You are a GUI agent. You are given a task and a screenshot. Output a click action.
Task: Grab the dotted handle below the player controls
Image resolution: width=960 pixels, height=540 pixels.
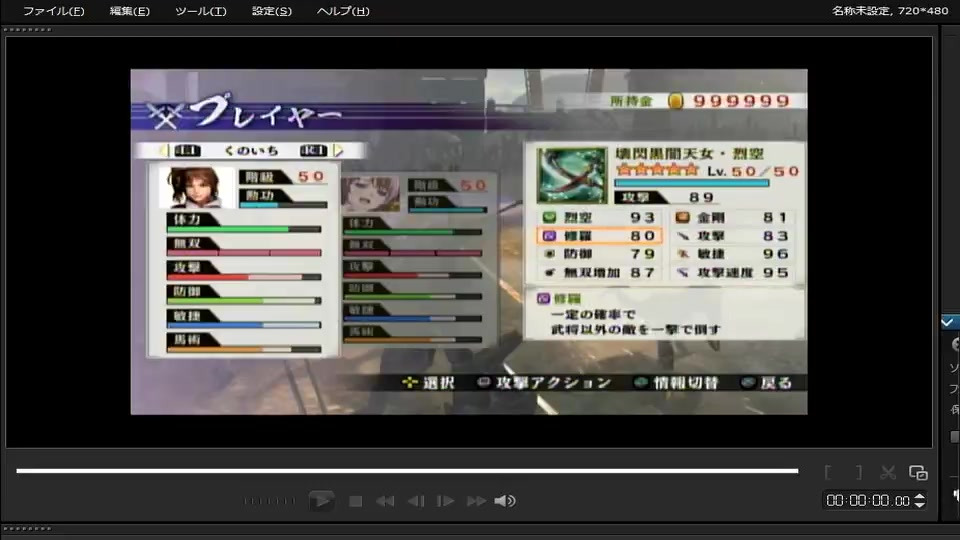point(27,528)
